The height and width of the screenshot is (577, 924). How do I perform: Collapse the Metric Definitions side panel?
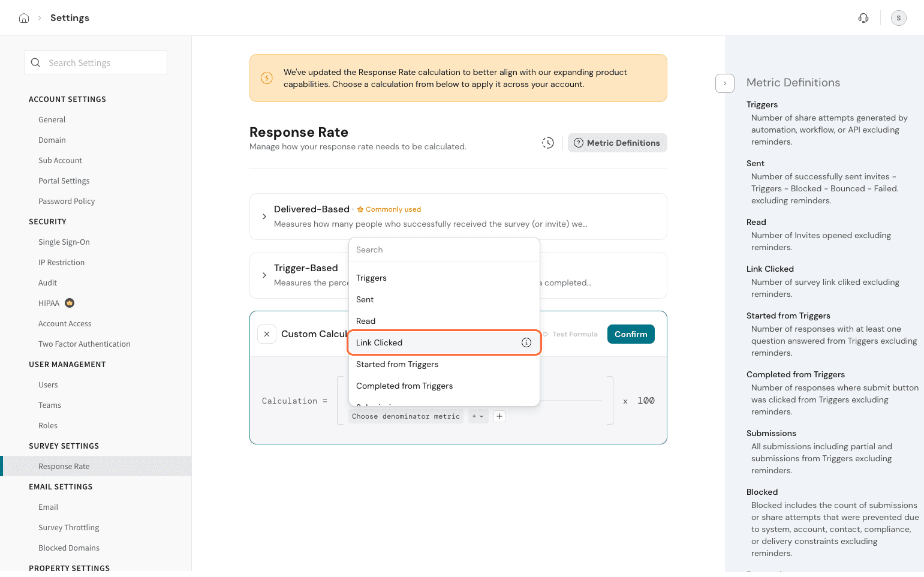[x=724, y=83]
